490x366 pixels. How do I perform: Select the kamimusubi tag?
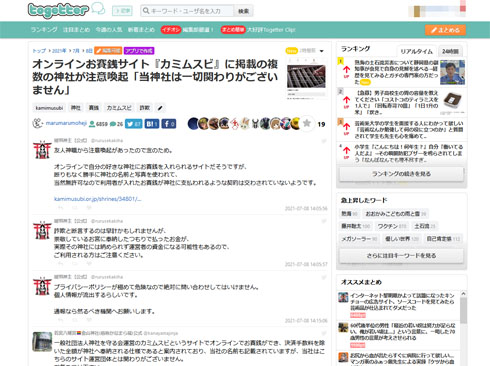(49, 108)
